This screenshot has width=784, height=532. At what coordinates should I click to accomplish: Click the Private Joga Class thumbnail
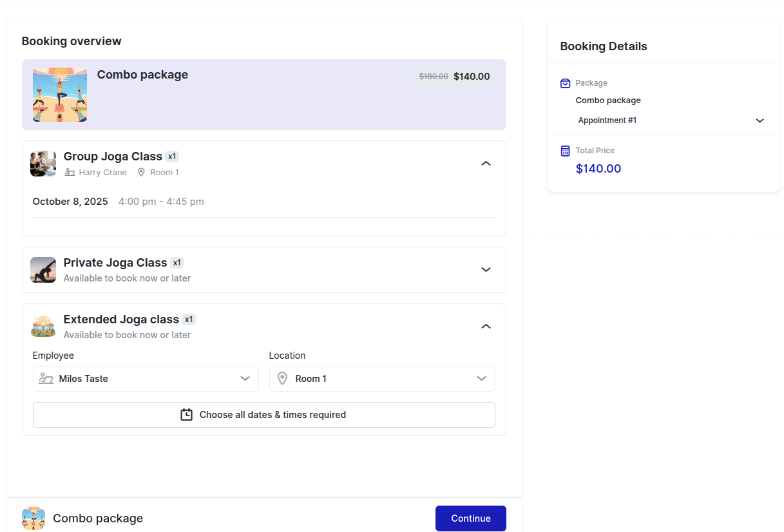(x=43, y=270)
